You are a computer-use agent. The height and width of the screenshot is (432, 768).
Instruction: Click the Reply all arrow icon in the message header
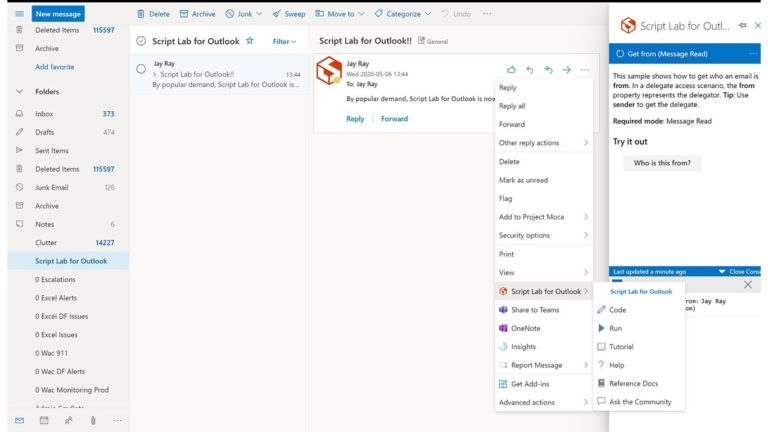pyautogui.click(x=548, y=70)
